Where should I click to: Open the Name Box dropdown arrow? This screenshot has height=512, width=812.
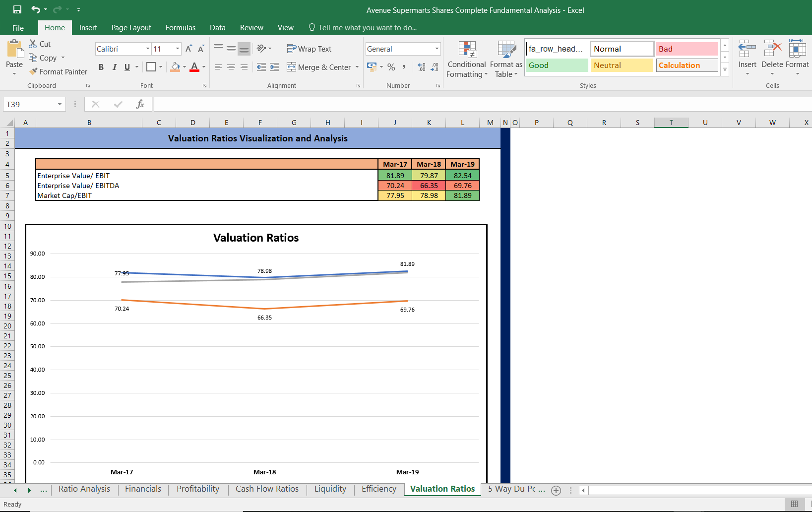[x=60, y=104]
